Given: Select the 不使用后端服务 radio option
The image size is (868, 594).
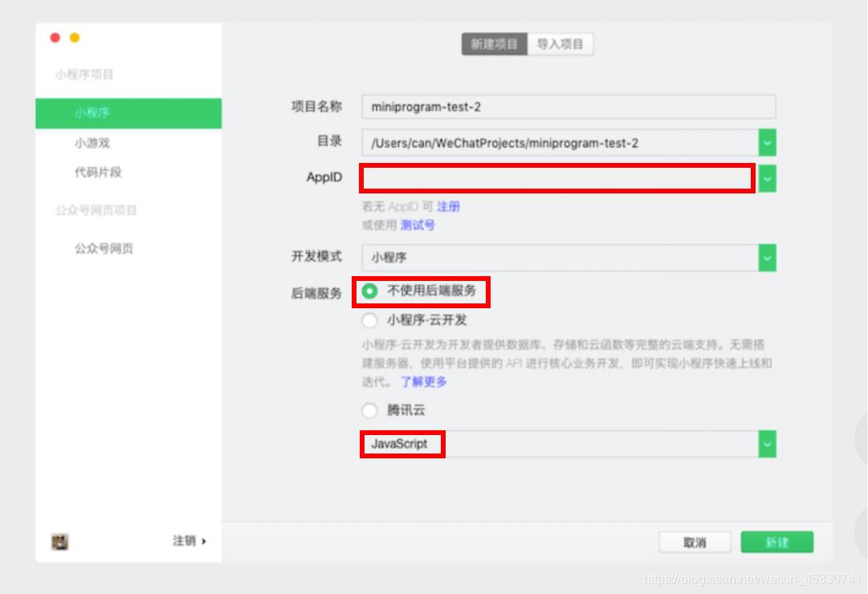Looking at the screenshot, I should [369, 291].
